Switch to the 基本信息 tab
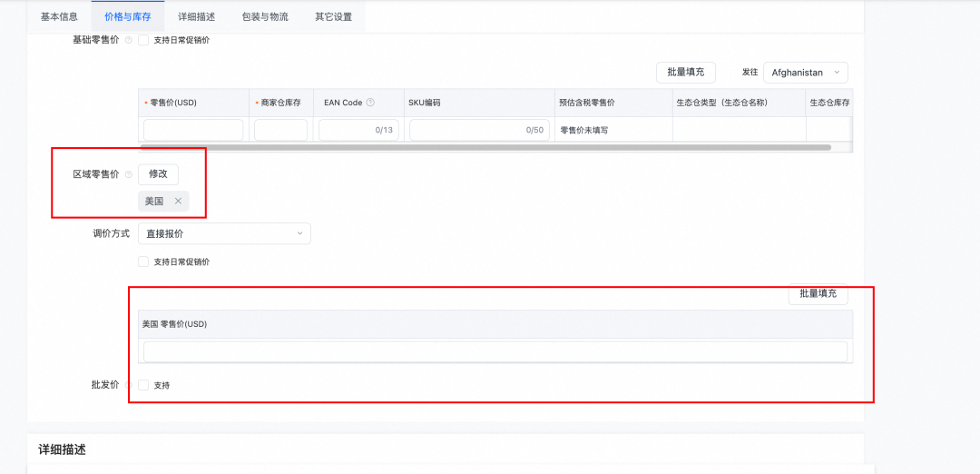The width and height of the screenshot is (980, 474). (59, 16)
